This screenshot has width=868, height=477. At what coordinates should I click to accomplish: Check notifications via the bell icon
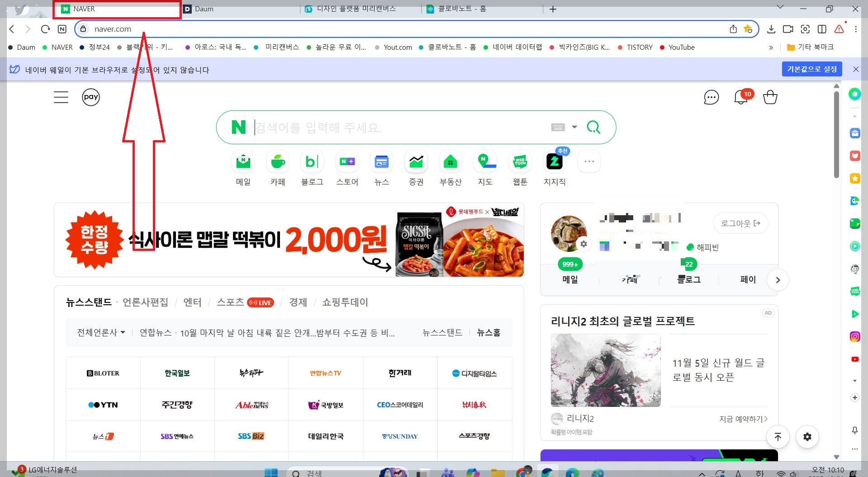pos(740,98)
